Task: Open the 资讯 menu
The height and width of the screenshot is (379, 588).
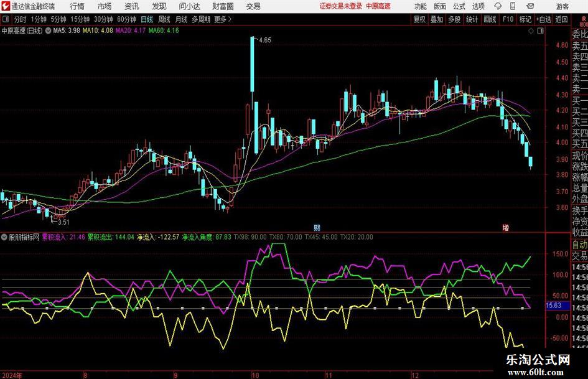Action: pyautogui.click(x=132, y=6)
